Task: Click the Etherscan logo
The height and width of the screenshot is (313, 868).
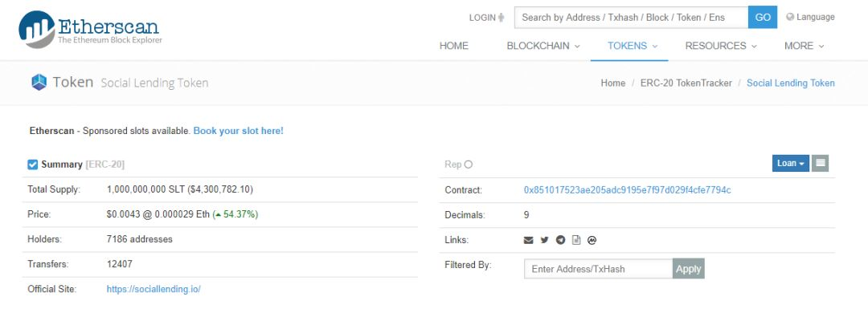Action: (90, 30)
